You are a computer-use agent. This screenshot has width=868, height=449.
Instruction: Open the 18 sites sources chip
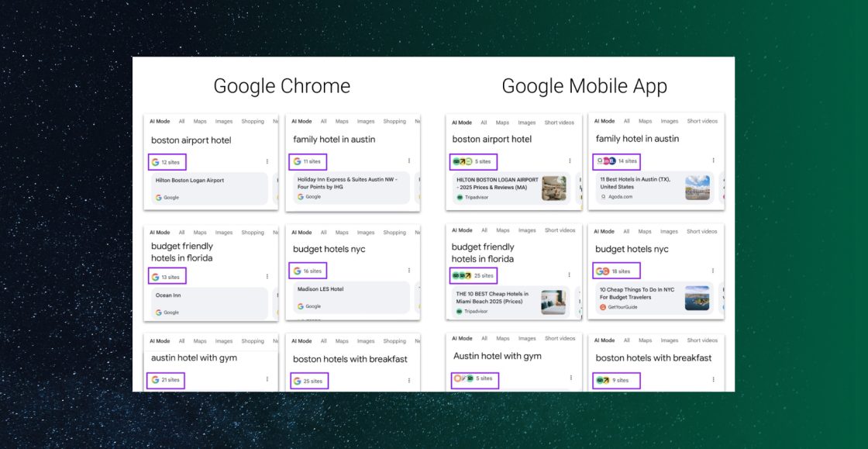pyautogui.click(x=617, y=271)
